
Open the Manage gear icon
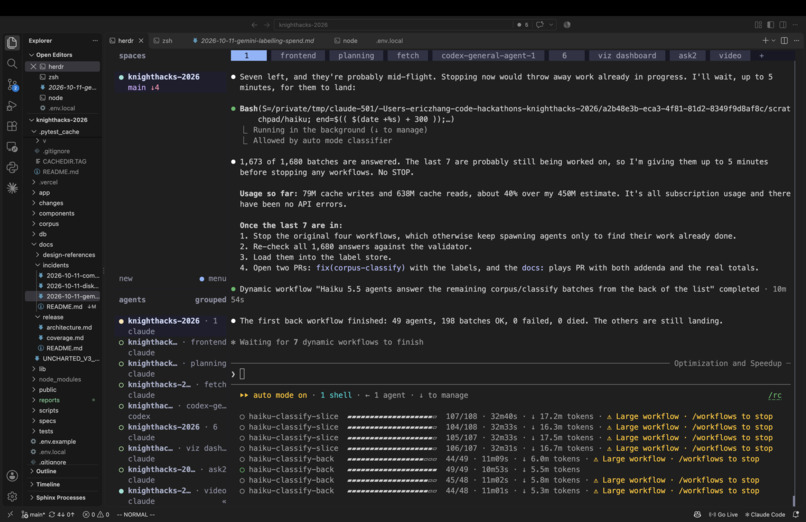tap(12, 496)
